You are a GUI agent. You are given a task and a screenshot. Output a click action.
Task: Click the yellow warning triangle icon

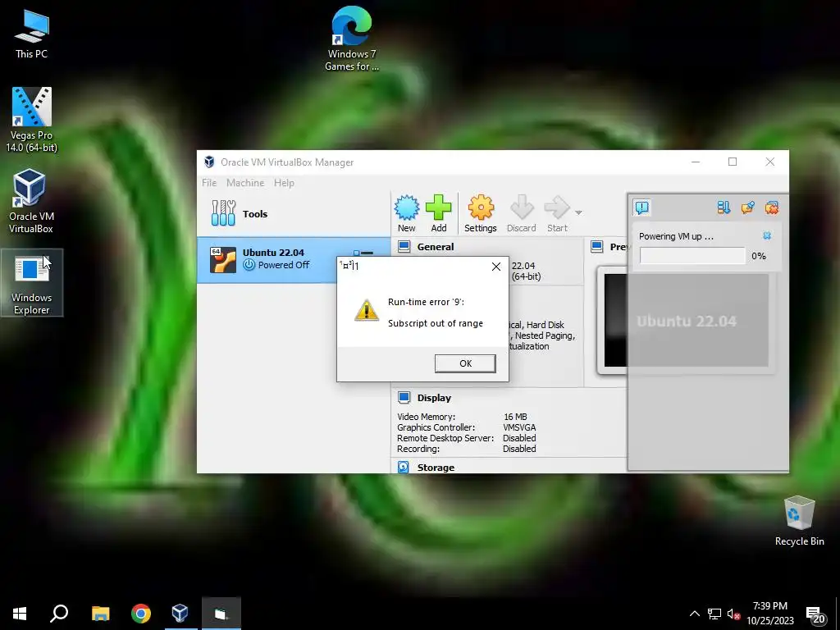pos(367,311)
